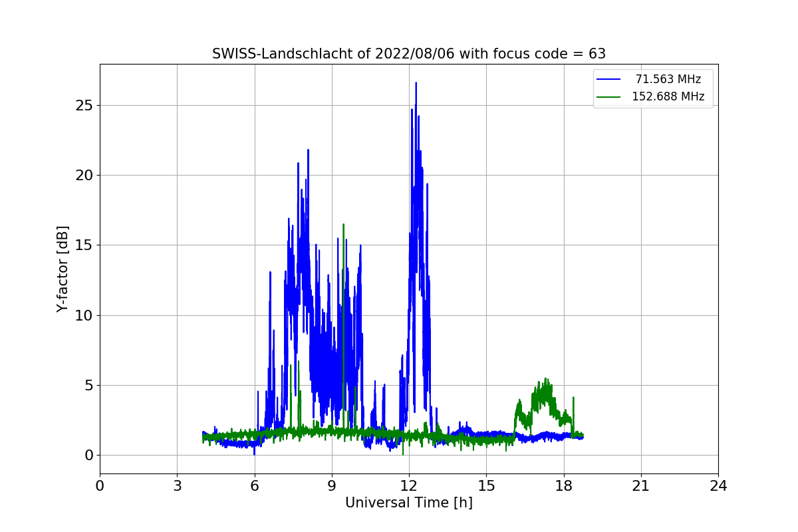
Task: Click y-axis tick label 25
Action: pyautogui.click(x=84, y=106)
